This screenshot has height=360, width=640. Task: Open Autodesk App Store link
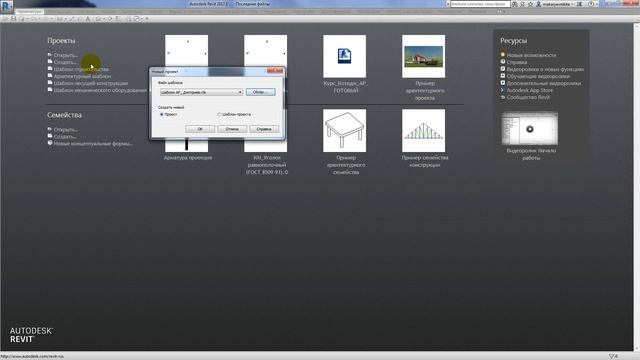[530, 90]
